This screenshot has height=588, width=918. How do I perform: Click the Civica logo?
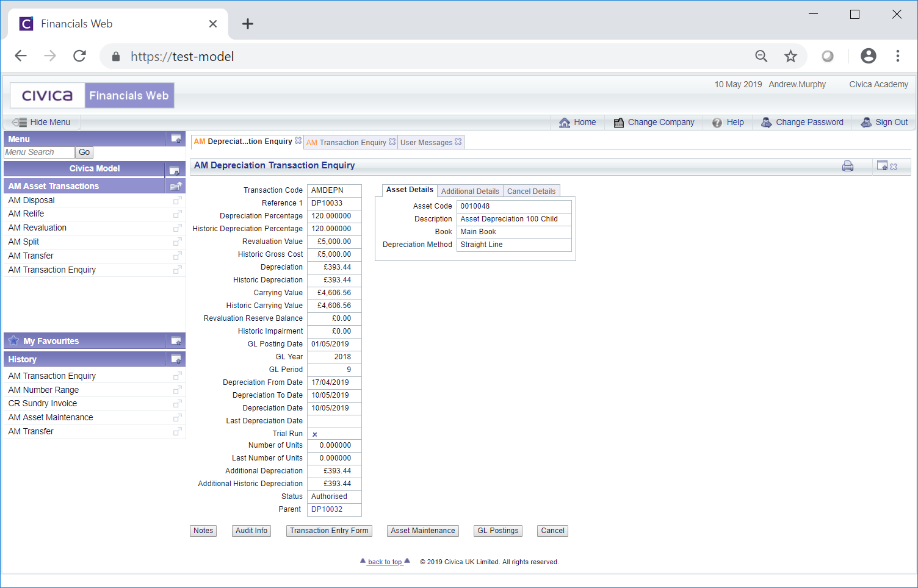pos(47,96)
